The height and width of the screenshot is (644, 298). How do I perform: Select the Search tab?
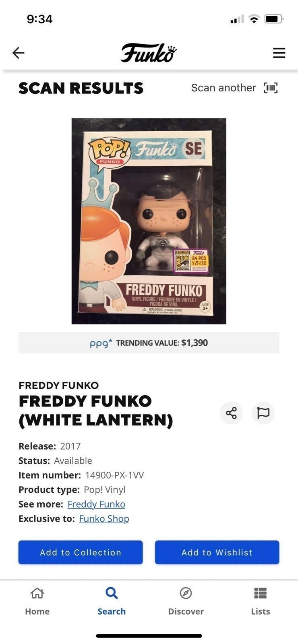click(x=112, y=601)
